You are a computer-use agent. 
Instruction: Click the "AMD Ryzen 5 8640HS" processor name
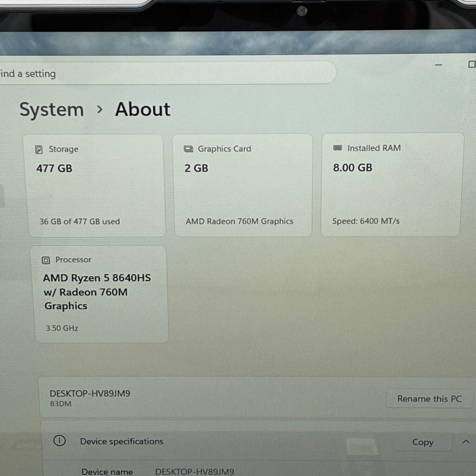97,278
